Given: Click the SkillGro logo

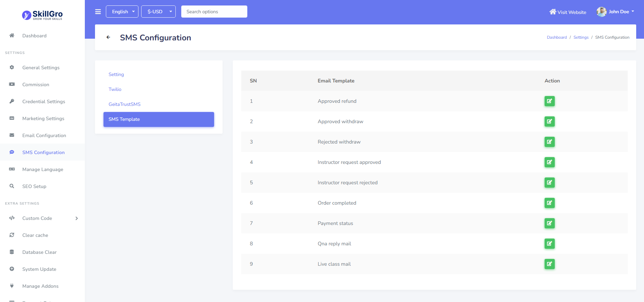Looking at the screenshot, I should point(42,15).
